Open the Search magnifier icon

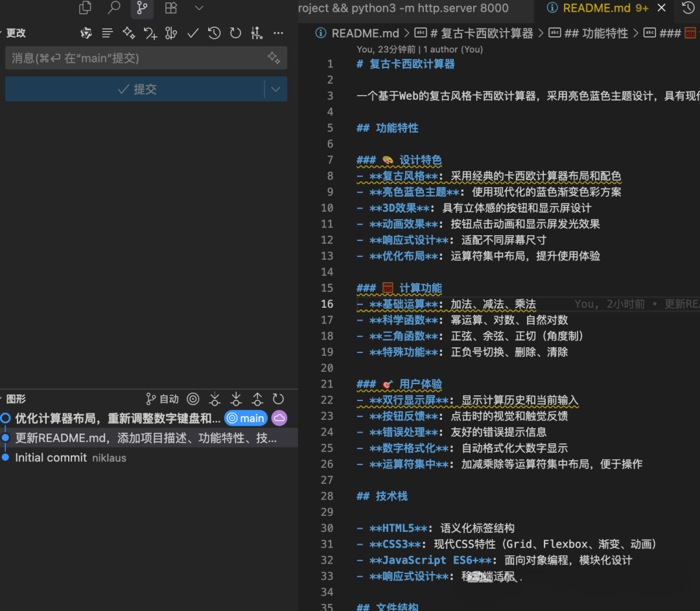pos(114,8)
